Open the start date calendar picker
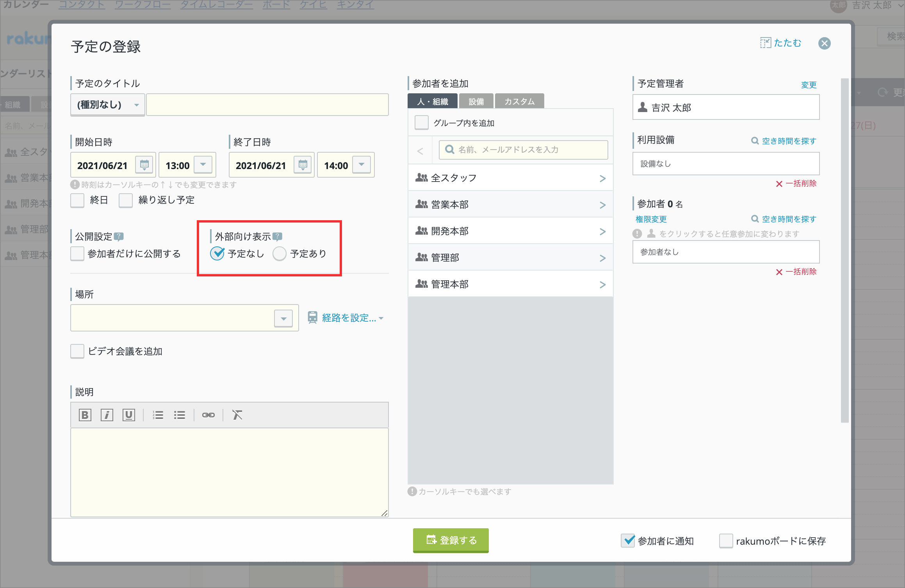The image size is (905, 588). point(144,165)
